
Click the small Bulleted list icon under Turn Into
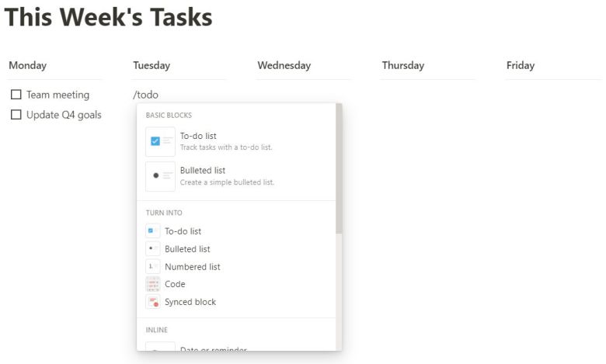pos(152,249)
